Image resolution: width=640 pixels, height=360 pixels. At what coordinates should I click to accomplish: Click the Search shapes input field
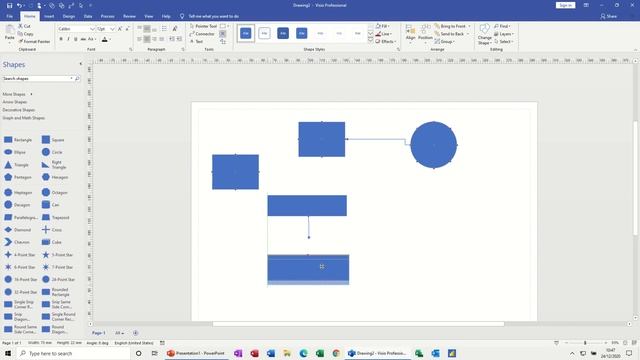pos(37,78)
